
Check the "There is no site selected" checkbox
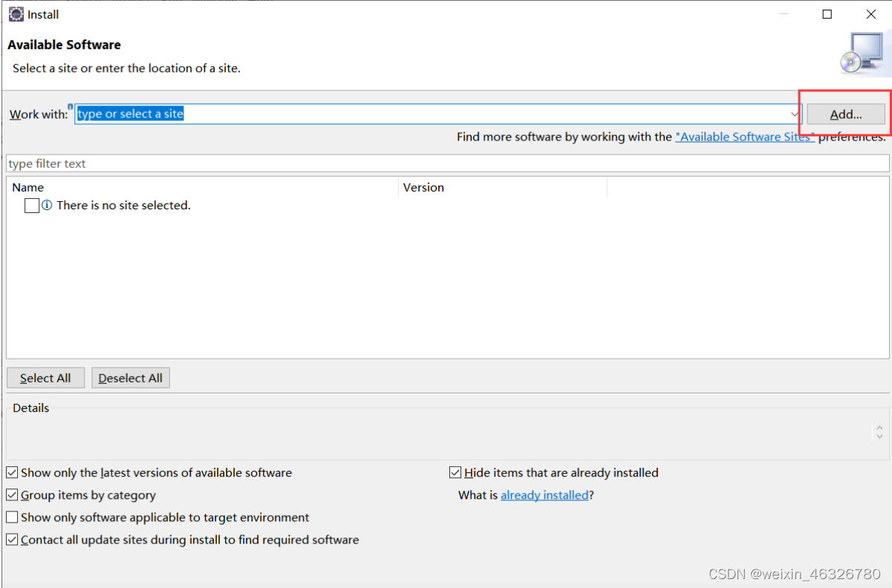point(31,205)
